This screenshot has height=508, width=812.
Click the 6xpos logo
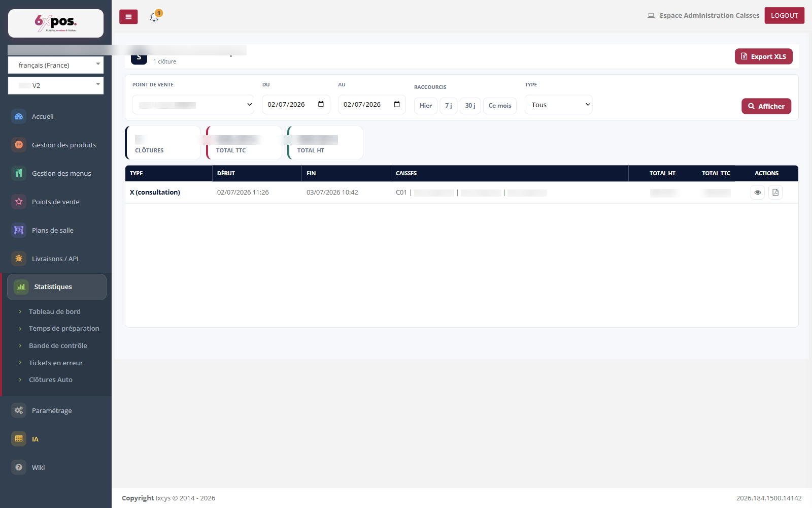(56, 23)
